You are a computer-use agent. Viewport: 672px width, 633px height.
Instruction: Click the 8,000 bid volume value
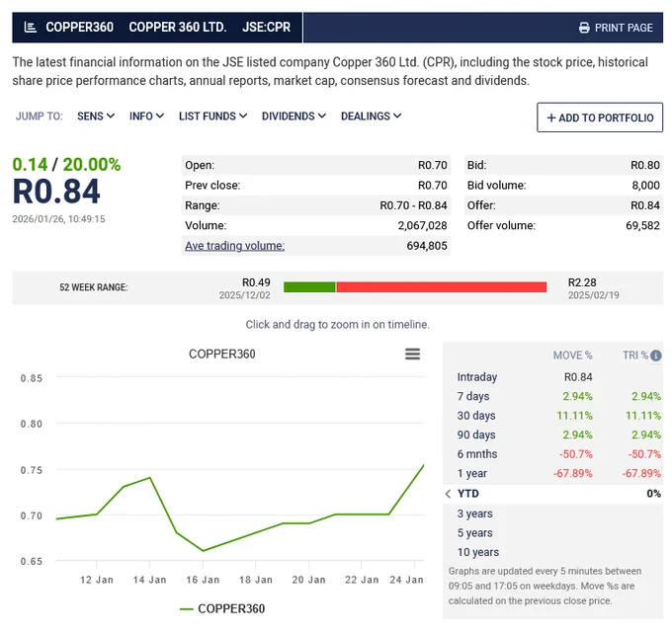pyautogui.click(x=646, y=186)
